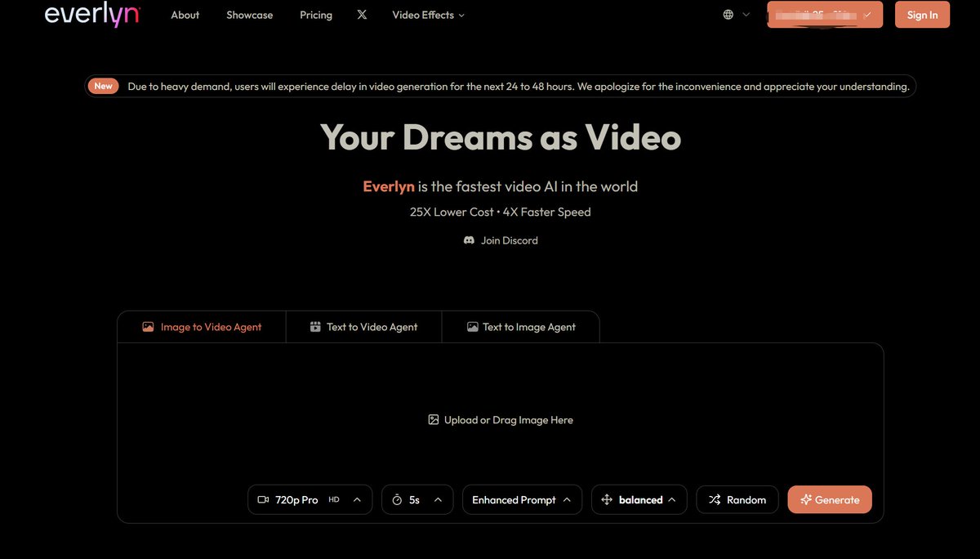This screenshot has height=559, width=980.
Task: Click the image icon beside Upload text
Action: tap(434, 419)
